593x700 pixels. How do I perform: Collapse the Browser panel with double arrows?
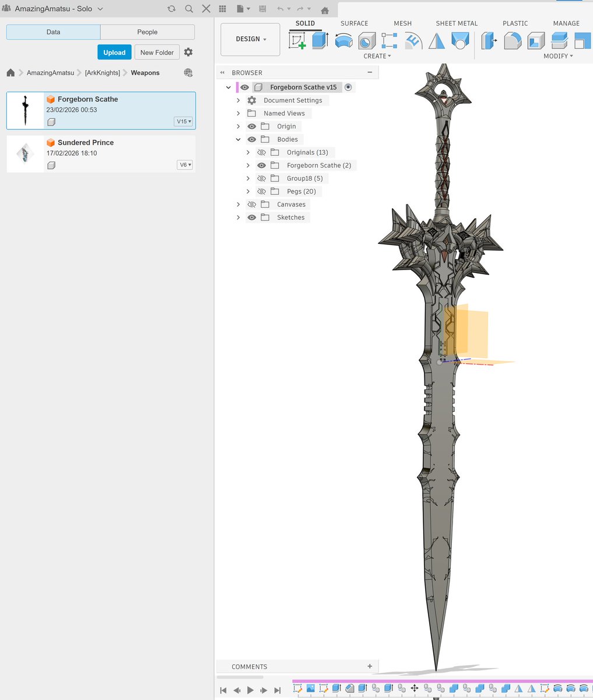(222, 73)
